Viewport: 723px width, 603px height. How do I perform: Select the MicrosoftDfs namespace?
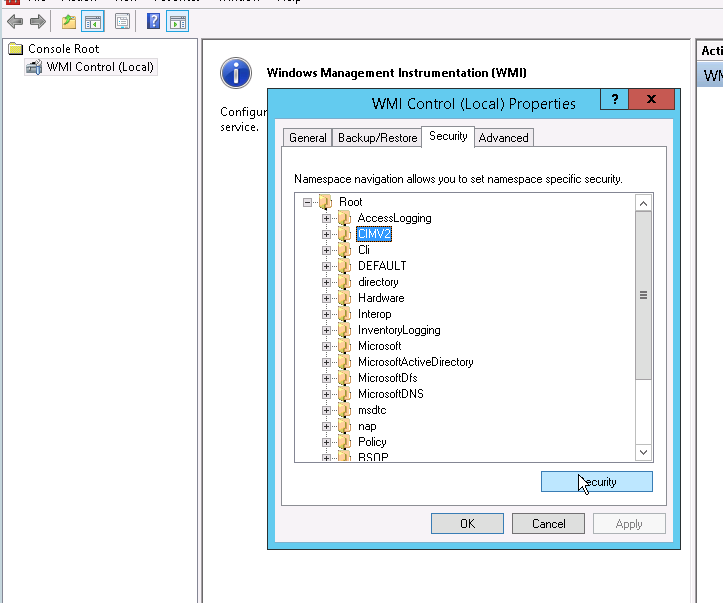(x=387, y=378)
